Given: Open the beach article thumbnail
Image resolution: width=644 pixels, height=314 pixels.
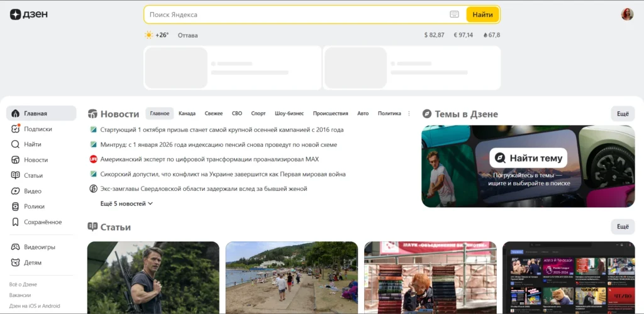Looking at the screenshot, I should (292, 278).
